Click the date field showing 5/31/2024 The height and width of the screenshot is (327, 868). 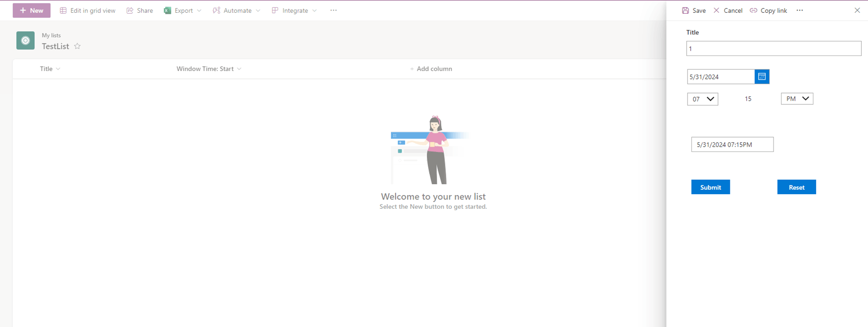pyautogui.click(x=721, y=77)
